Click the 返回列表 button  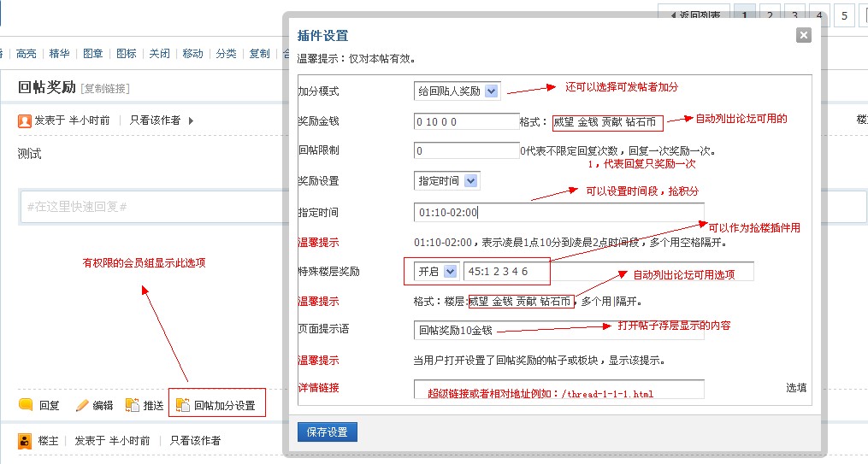[x=694, y=15]
